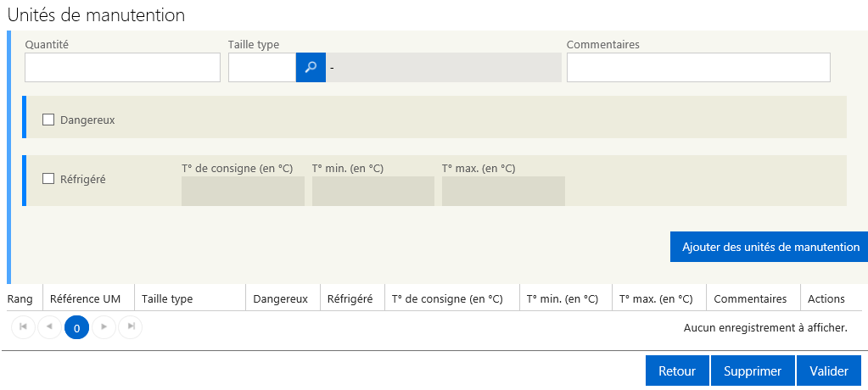
Task: Go to next page arrow
Action: [x=104, y=327]
